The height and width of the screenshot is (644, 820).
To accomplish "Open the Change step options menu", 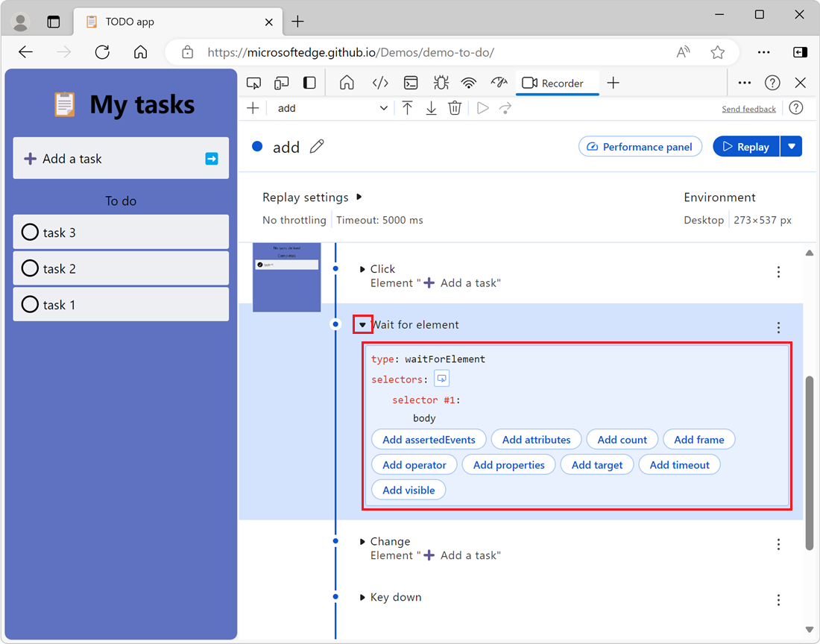I will coord(778,544).
